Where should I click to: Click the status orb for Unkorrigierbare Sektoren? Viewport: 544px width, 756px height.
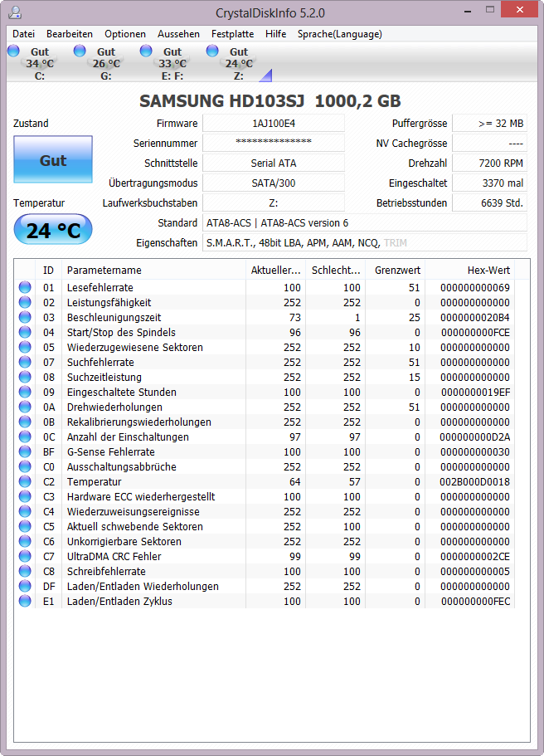[25, 541]
